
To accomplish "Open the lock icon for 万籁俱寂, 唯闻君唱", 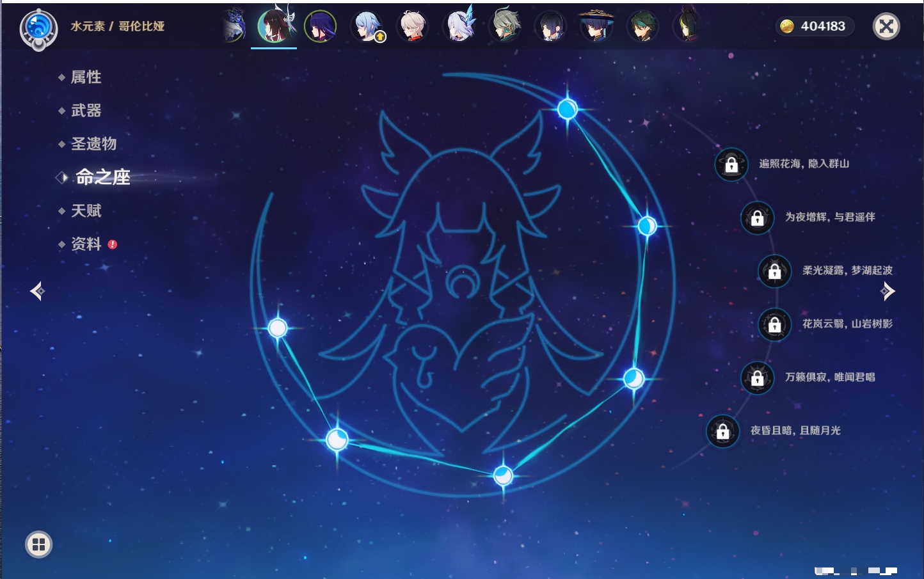I will (758, 378).
